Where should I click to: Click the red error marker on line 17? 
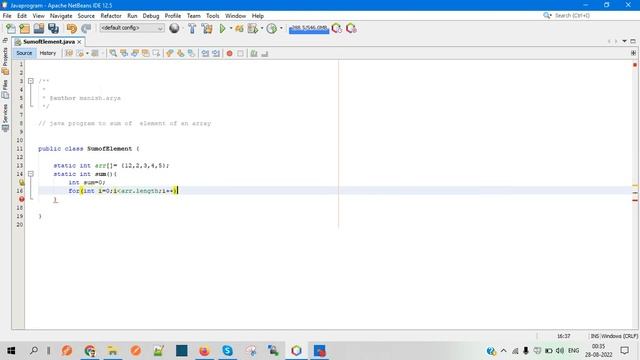tap(21, 199)
